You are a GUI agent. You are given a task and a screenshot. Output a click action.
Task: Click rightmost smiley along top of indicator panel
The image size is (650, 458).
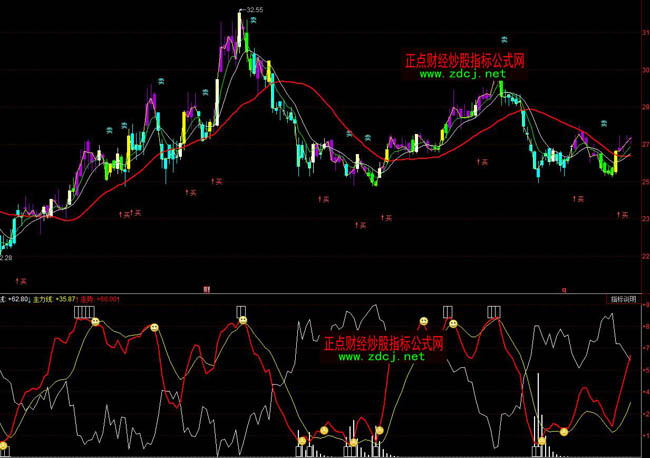[x=453, y=323]
